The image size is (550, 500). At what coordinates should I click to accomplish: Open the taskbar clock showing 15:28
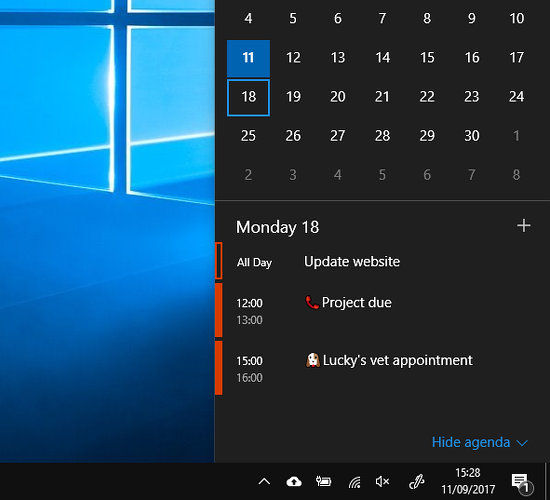[468, 481]
